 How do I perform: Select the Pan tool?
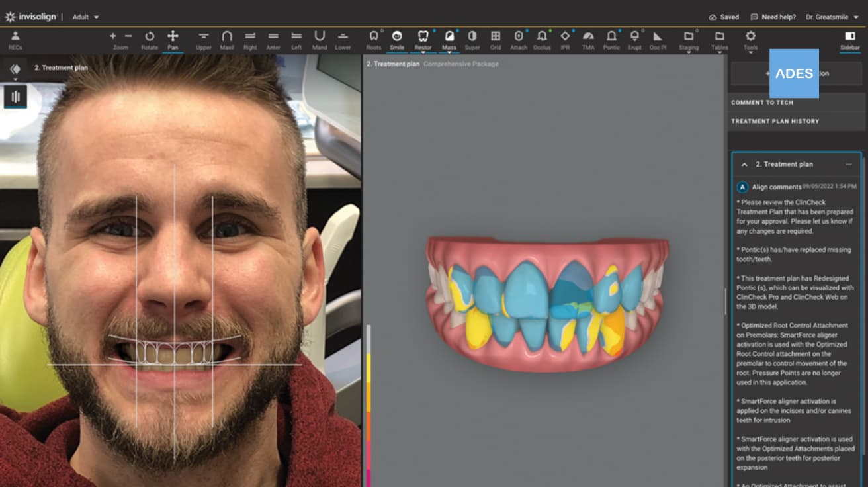tap(173, 40)
